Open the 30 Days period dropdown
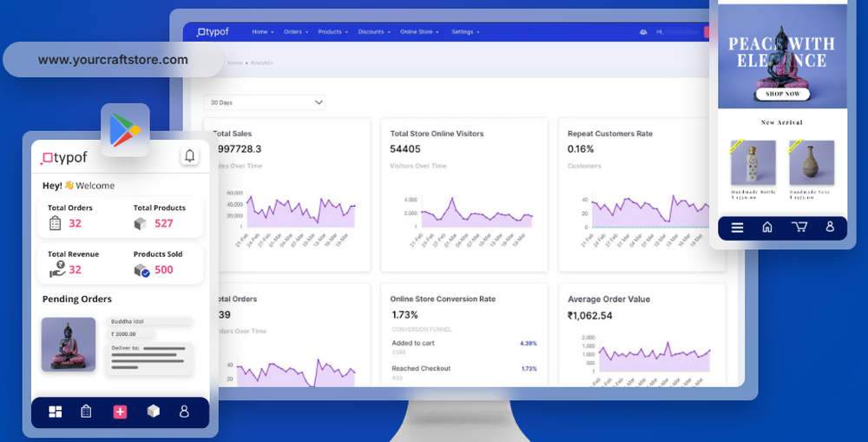This screenshot has height=442, width=868. (x=265, y=102)
